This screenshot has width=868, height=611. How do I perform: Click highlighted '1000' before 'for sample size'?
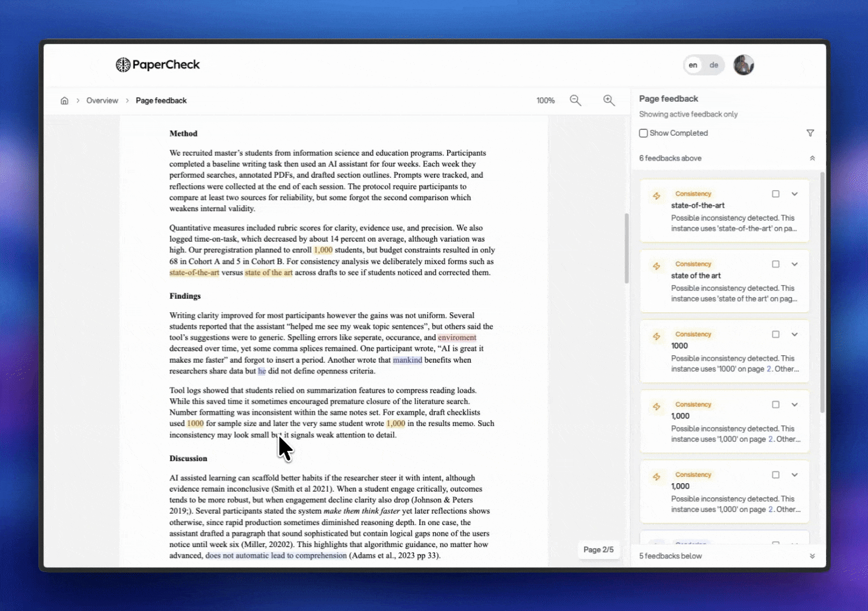click(x=195, y=424)
